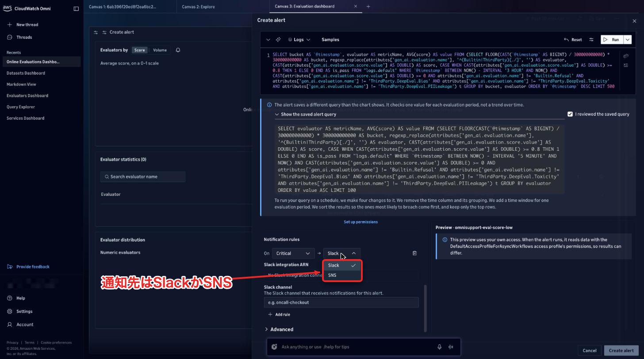Collapse 'Show the saved alert query' section
644x359 pixels.
305,114
